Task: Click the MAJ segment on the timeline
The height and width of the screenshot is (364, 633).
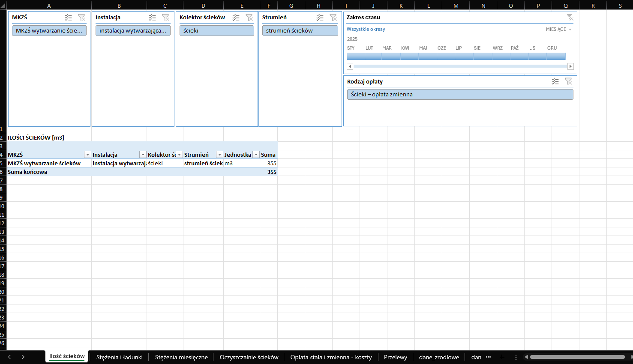Action: click(x=423, y=56)
